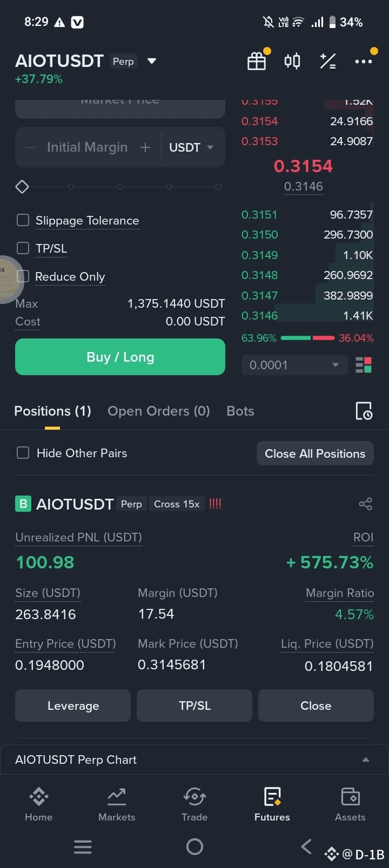Open the three-dot more options menu
Image resolution: width=389 pixels, height=868 pixels.
click(363, 62)
